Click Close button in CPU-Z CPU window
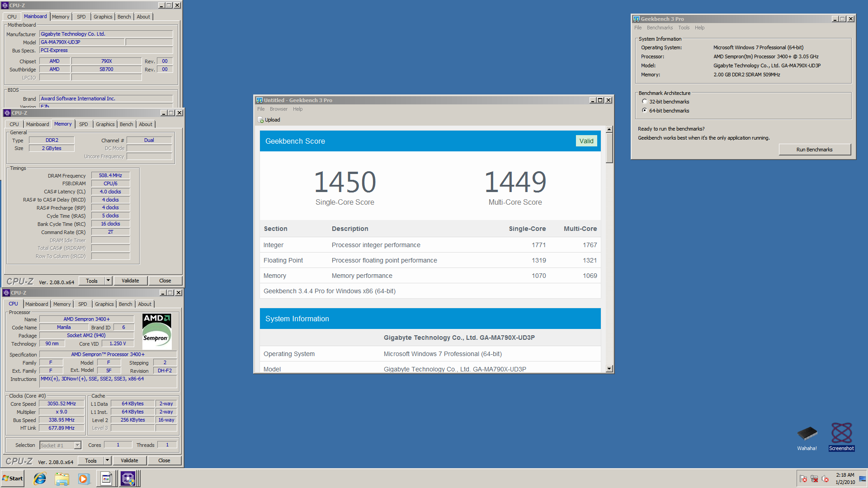This screenshot has height=488, width=868. (164, 460)
